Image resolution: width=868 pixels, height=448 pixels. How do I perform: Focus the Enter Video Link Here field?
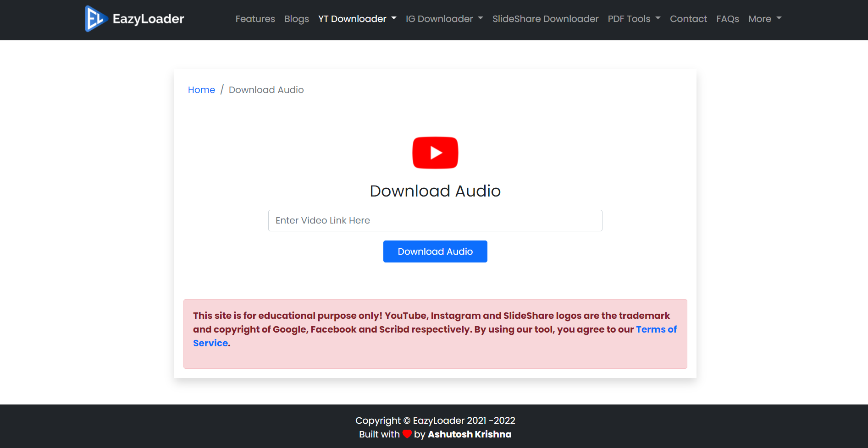(435, 220)
